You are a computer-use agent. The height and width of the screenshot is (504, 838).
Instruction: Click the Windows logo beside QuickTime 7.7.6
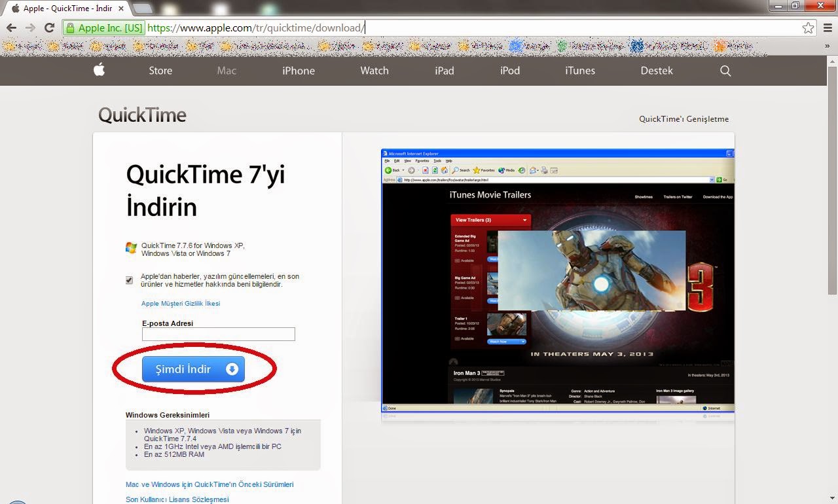tap(132, 248)
